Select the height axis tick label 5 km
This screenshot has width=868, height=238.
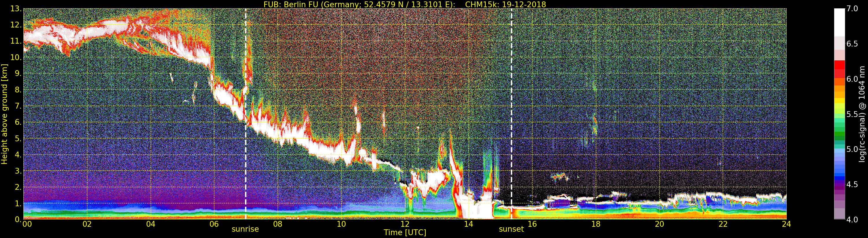pos(18,138)
